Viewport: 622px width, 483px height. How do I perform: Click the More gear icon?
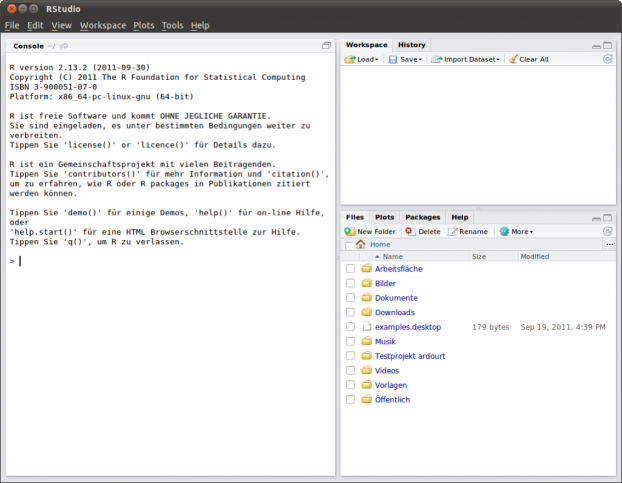pos(504,232)
